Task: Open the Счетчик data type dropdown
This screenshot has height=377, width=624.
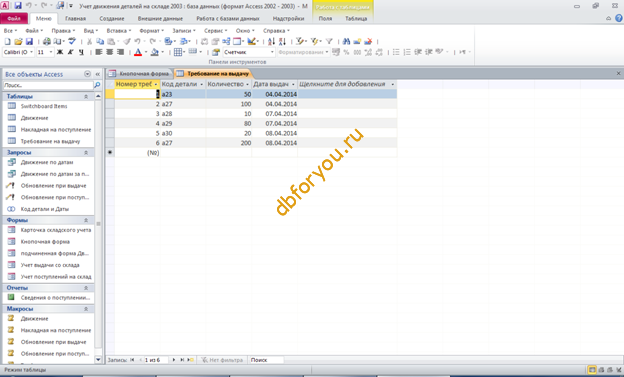Action: pos(272,52)
